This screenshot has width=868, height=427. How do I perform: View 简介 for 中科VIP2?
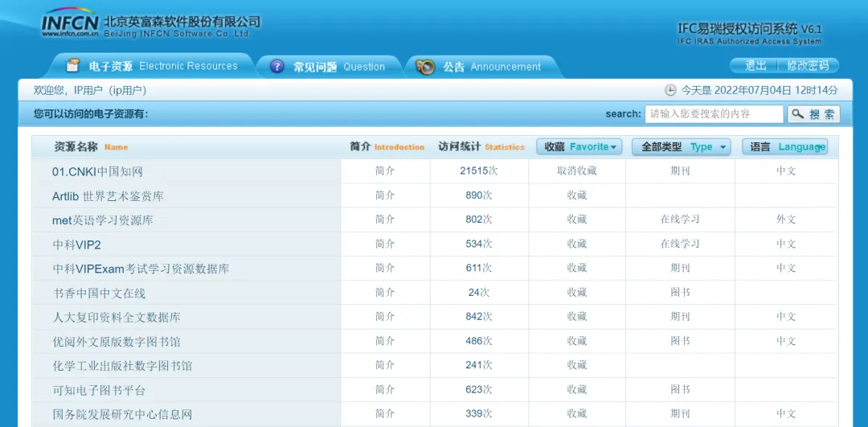point(385,244)
